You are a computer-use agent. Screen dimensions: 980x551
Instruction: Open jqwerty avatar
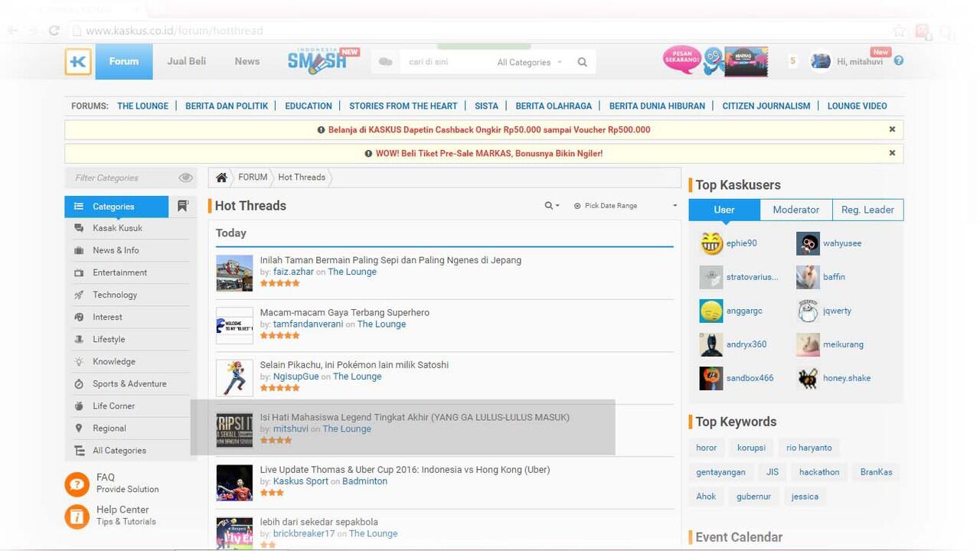[x=808, y=311]
